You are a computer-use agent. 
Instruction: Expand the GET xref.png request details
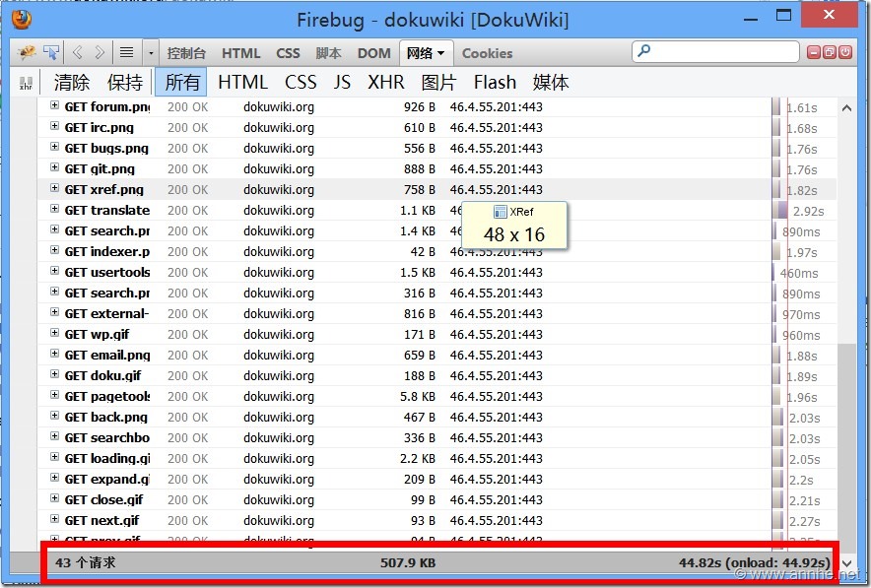pyautogui.click(x=55, y=190)
